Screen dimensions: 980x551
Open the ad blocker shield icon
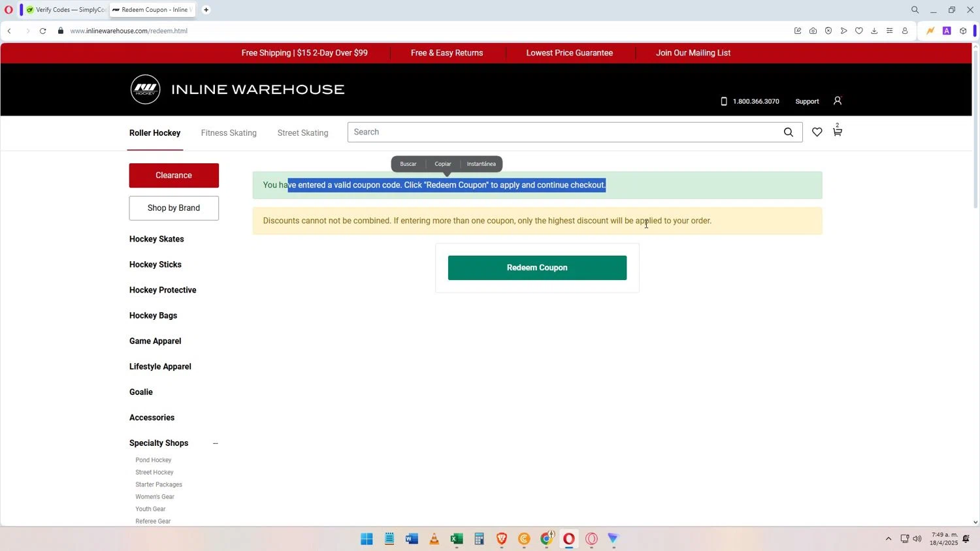click(828, 31)
